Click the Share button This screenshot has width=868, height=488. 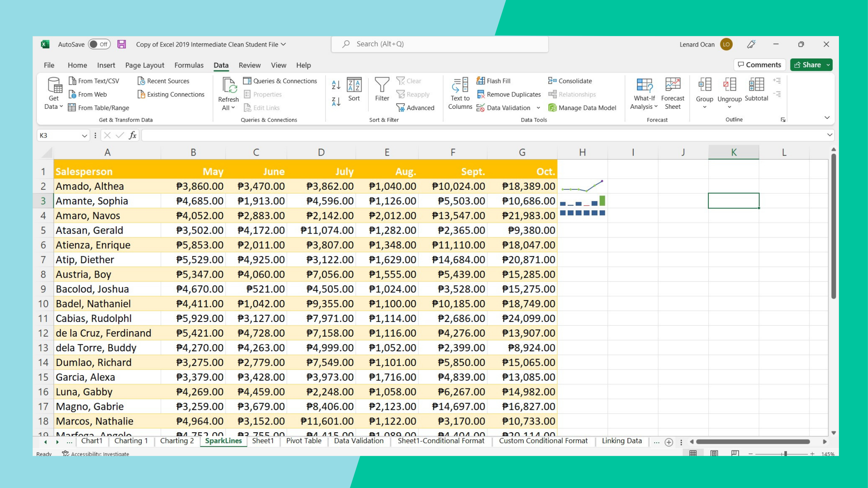(807, 65)
